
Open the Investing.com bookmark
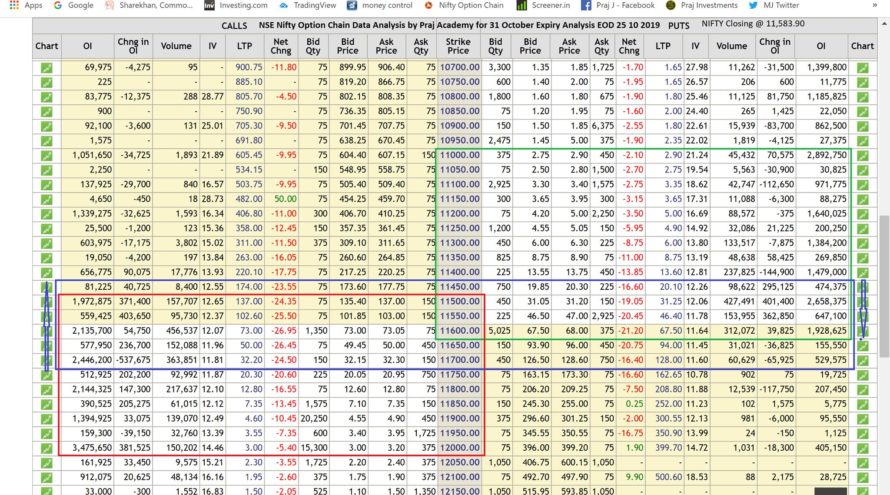click(236, 5)
